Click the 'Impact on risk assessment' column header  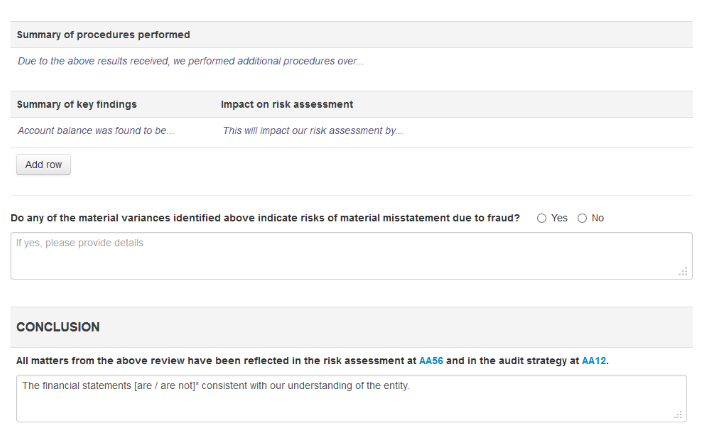tap(287, 104)
